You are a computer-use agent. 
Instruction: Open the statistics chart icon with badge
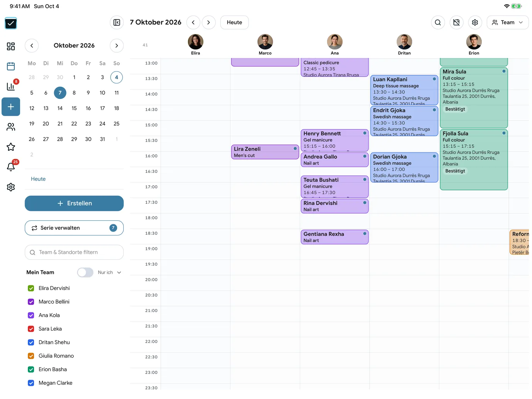tap(11, 86)
